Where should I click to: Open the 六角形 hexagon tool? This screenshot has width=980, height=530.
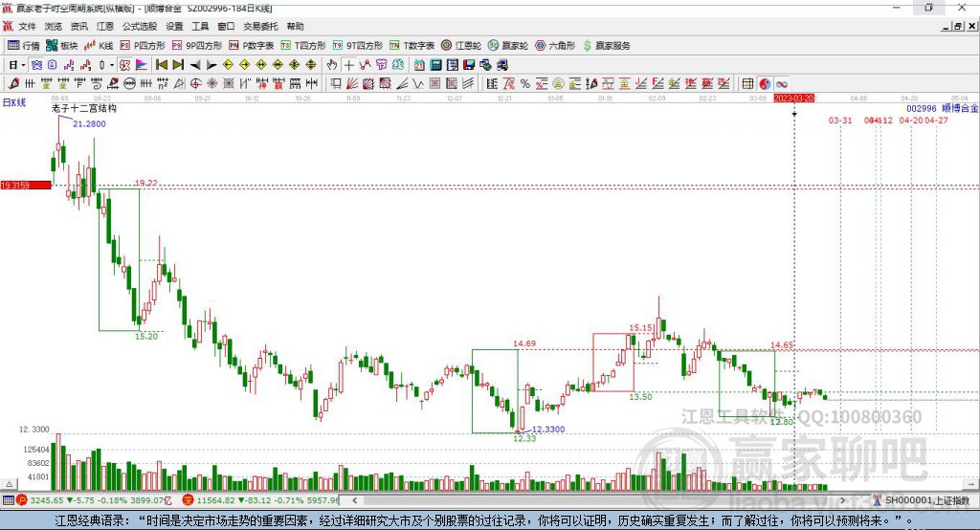tap(555, 46)
